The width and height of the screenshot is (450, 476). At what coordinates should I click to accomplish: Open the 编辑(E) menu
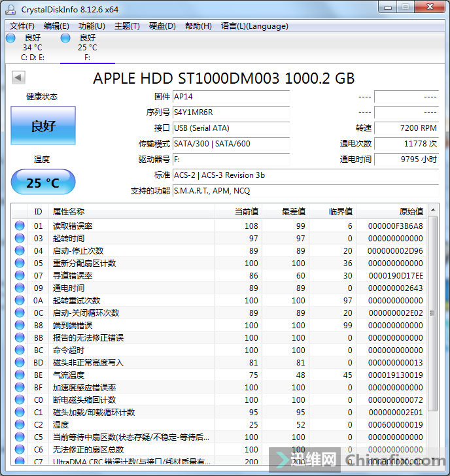(x=56, y=26)
